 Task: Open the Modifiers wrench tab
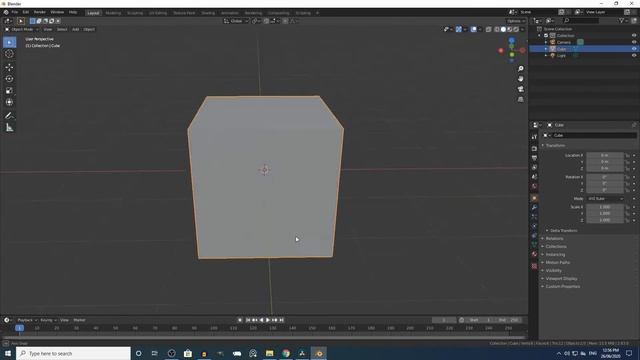coord(534,208)
